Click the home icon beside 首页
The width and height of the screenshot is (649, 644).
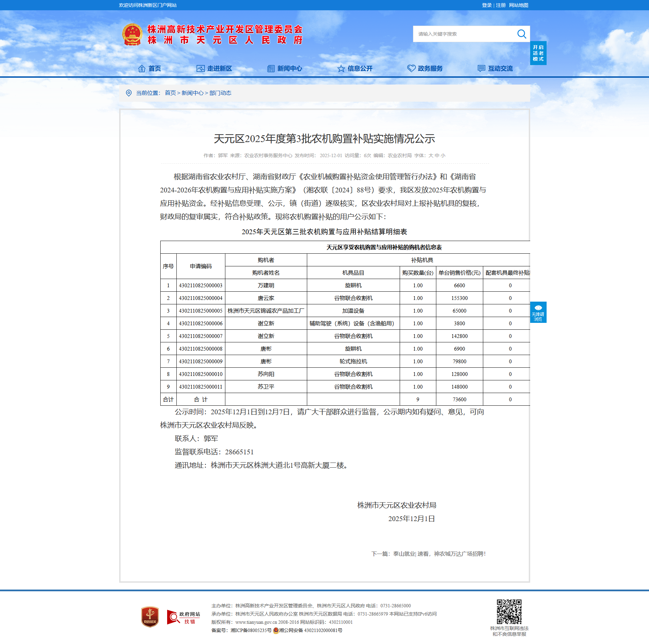coord(141,68)
